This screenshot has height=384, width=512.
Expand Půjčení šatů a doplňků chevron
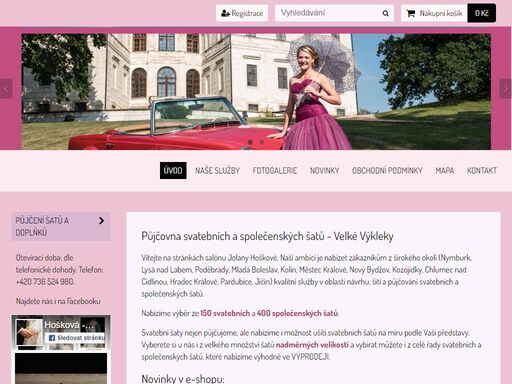[101, 221]
